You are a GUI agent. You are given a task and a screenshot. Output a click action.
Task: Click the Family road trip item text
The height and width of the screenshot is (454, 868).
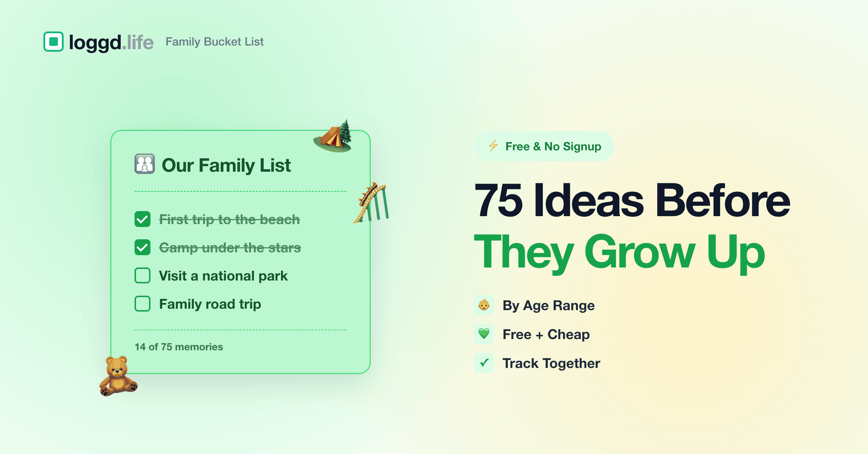click(x=210, y=304)
